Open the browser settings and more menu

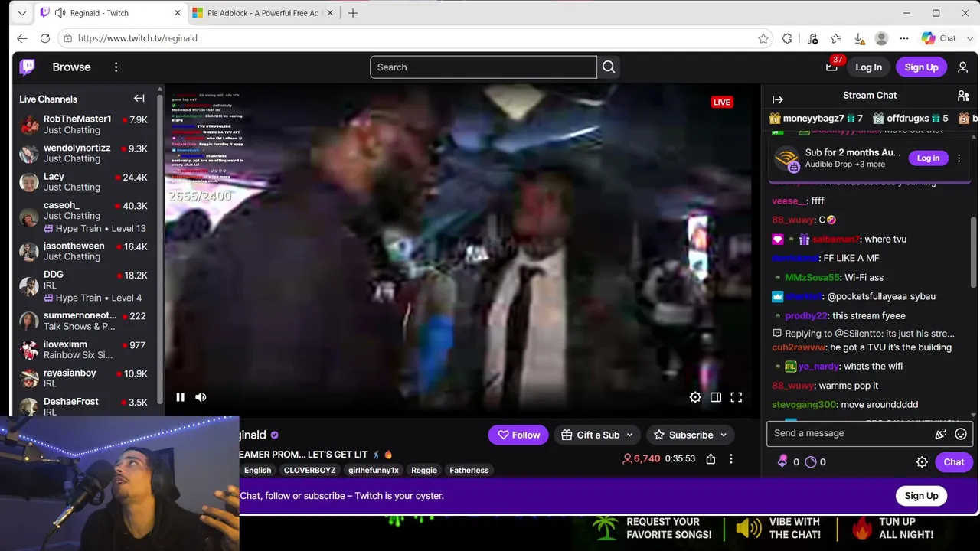click(904, 38)
